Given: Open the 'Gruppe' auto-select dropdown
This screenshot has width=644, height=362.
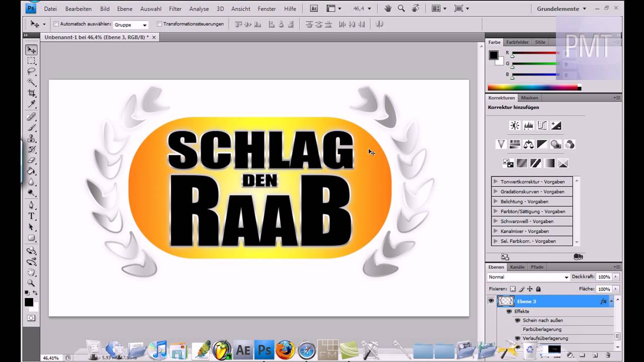Looking at the screenshot, I should 131,25.
